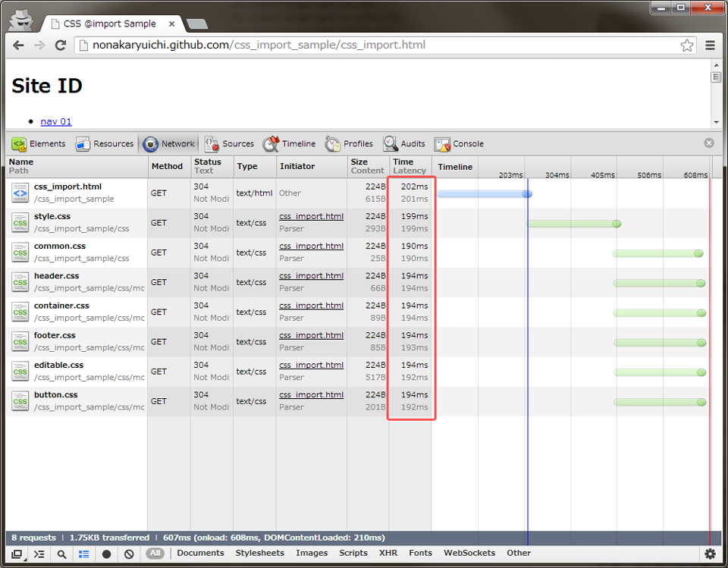Image resolution: width=728 pixels, height=568 pixels.
Task: Open the Resources panel
Action: [x=105, y=144]
